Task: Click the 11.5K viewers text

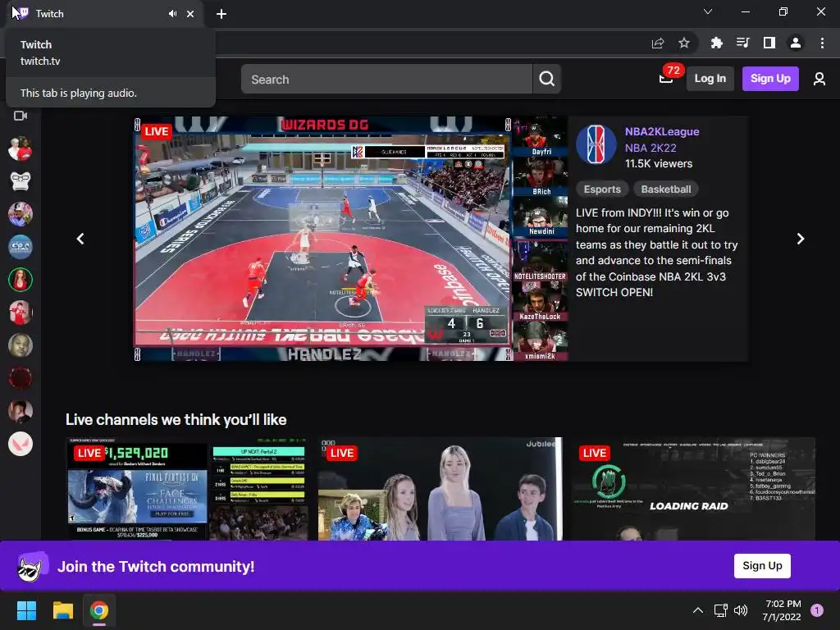Action: 659,164
